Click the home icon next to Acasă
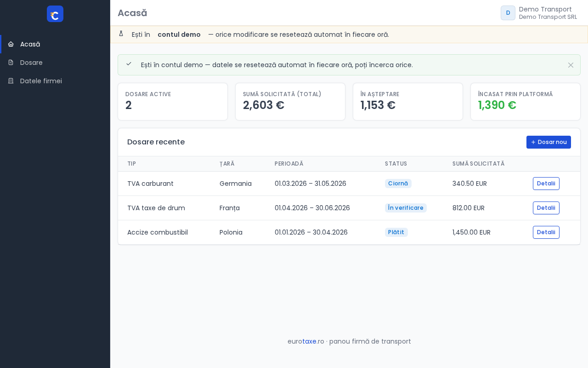 tap(11, 44)
